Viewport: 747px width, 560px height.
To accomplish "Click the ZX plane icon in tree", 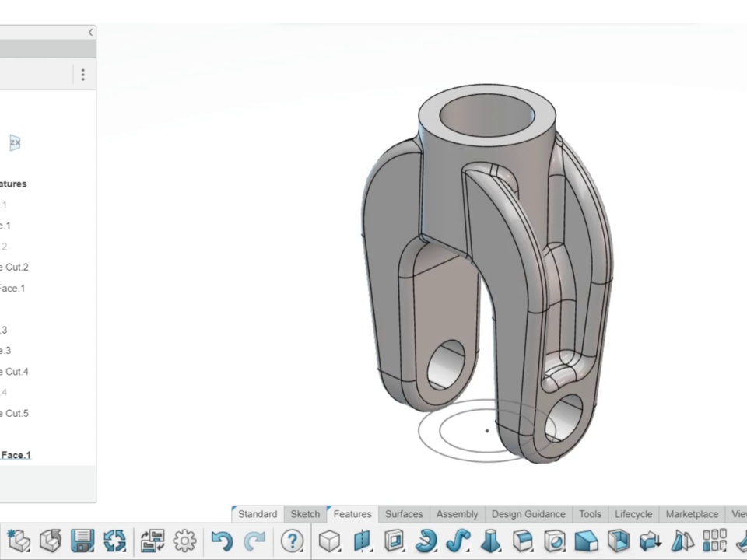I will (x=15, y=142).
